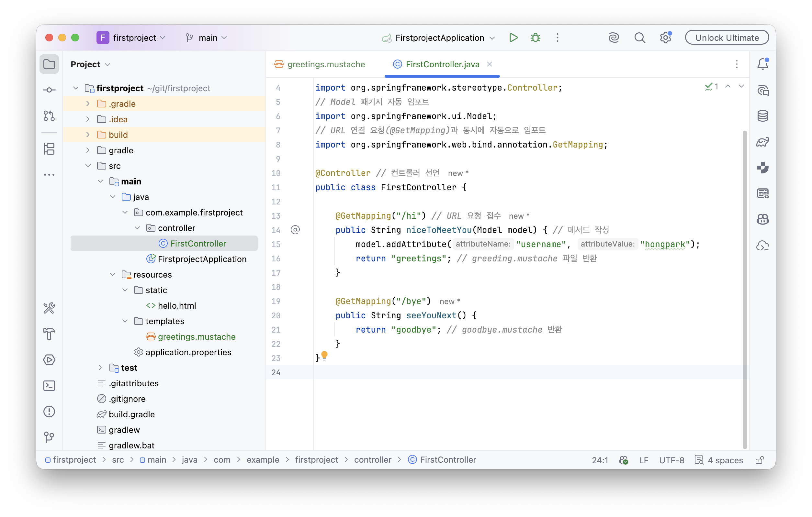Open the Git tool window
This screenshot has width=812, height=517.
pos(49,437)
